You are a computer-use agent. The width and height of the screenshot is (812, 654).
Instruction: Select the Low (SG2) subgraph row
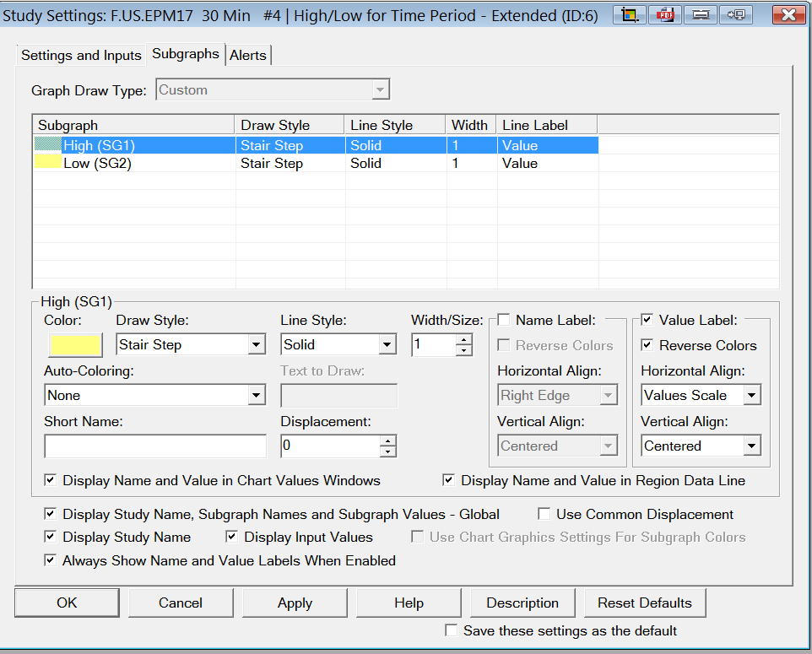316,163
